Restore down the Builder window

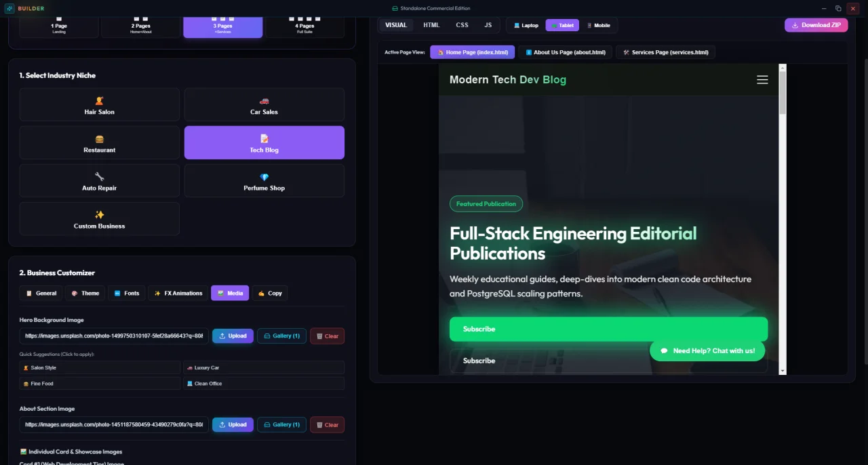tap(838, 8)
